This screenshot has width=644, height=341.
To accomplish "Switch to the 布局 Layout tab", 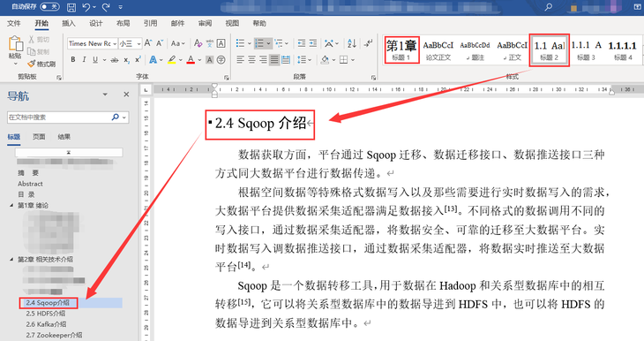I will pyautogui.click(x=123, y=24).
